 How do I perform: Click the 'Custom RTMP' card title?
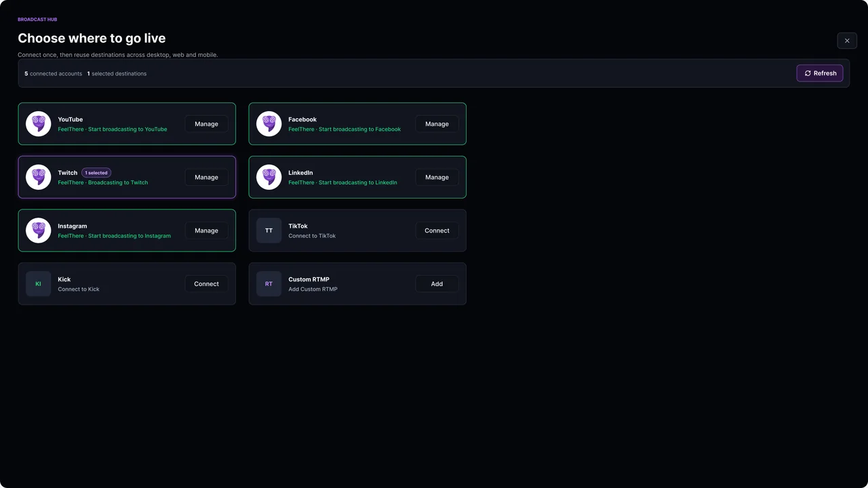309,279
